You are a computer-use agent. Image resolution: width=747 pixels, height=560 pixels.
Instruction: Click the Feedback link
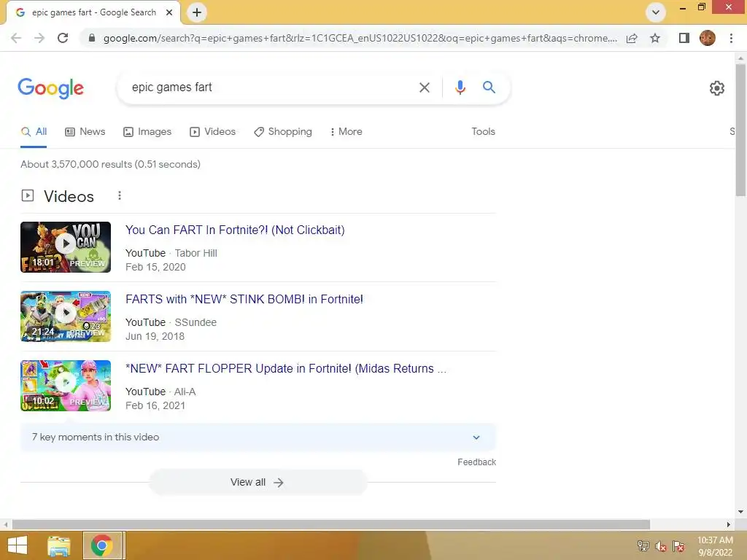(x=476, y=462)
